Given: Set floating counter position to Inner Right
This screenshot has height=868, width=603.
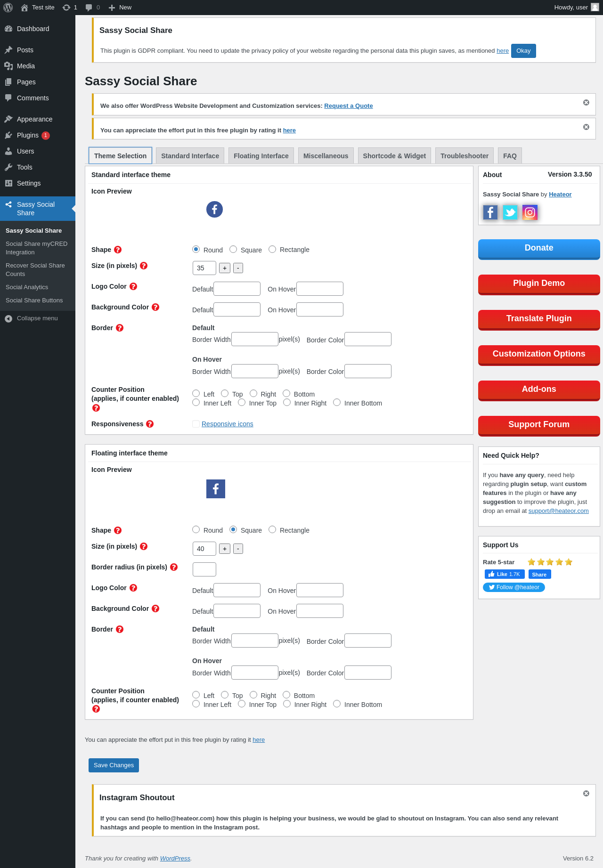Looking at the screenshot, I should click(x=287, y=704).
